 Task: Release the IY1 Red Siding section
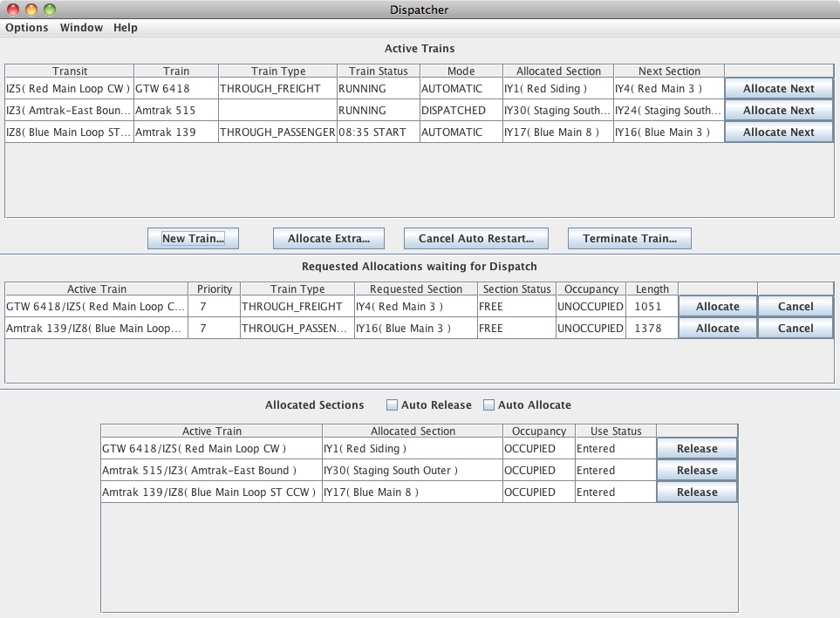(x=696, y=449)
